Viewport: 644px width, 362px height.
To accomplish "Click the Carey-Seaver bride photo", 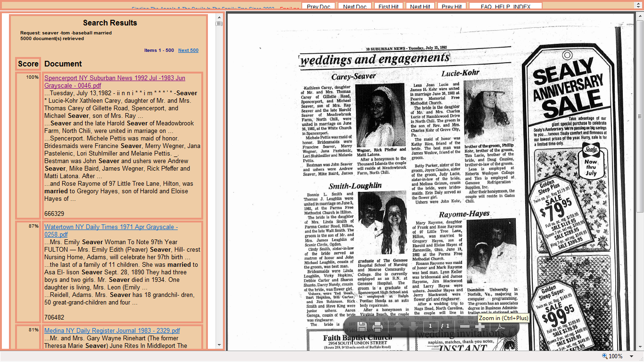I will click(x=380, y=115).
